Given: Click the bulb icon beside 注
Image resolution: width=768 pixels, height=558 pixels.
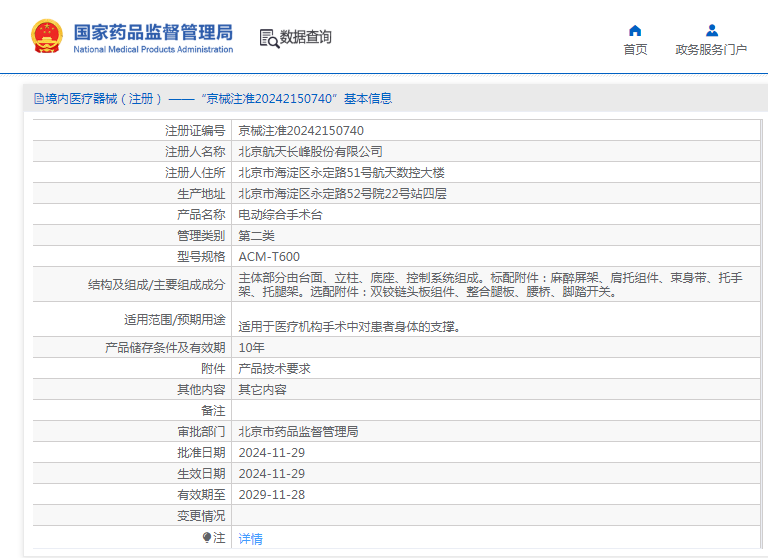Looking at the screenshot, I should (x=207, y=537).
